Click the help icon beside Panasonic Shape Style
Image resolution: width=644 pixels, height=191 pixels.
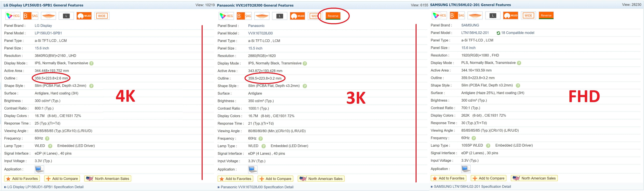305,86
